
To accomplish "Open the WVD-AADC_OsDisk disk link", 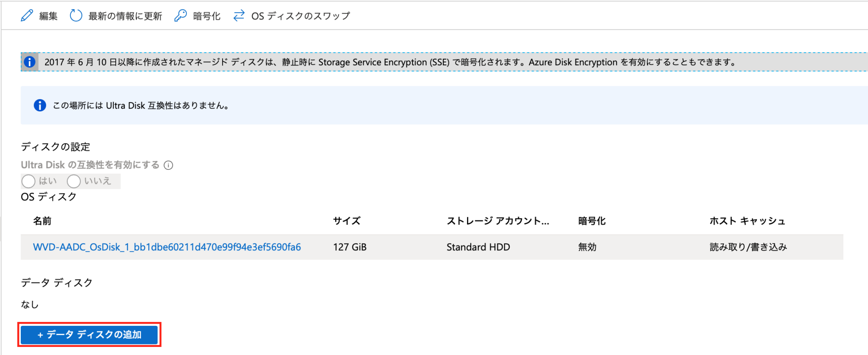I will 167,247.
